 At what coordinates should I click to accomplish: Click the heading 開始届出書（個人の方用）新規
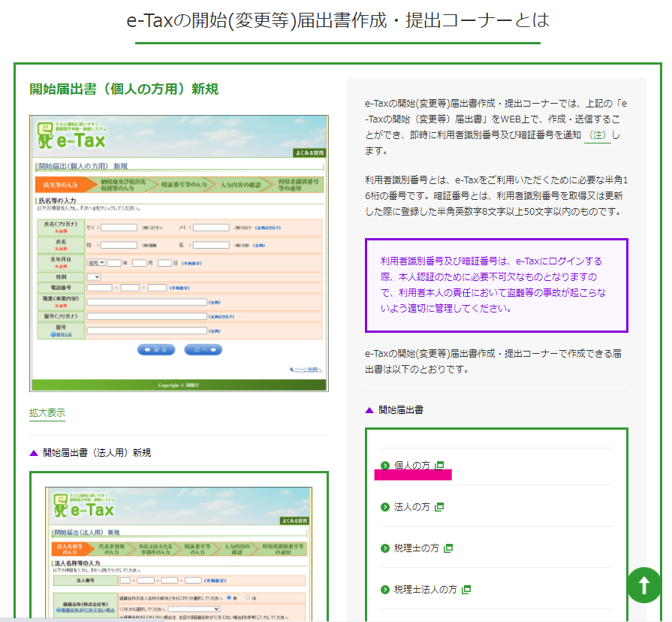point(124,89)
